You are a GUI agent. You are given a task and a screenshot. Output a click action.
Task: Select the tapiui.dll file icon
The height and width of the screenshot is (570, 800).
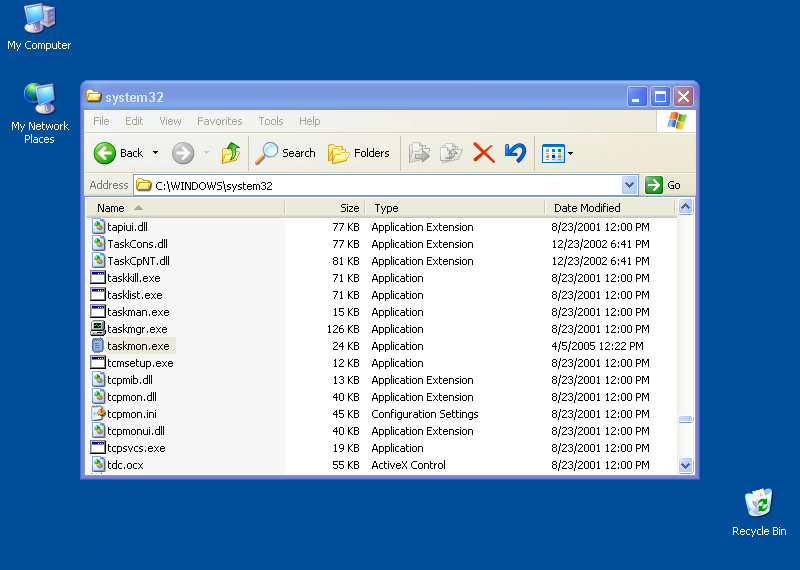[98, 227]
